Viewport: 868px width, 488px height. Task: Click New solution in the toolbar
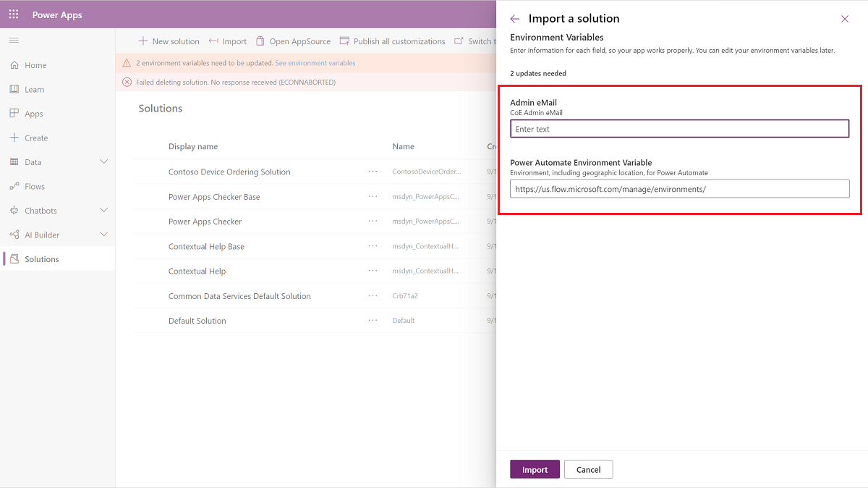169,41
